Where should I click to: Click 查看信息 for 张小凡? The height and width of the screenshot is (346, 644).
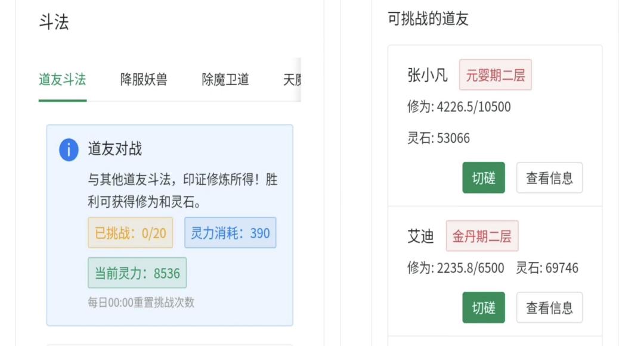tap(550, 178)
